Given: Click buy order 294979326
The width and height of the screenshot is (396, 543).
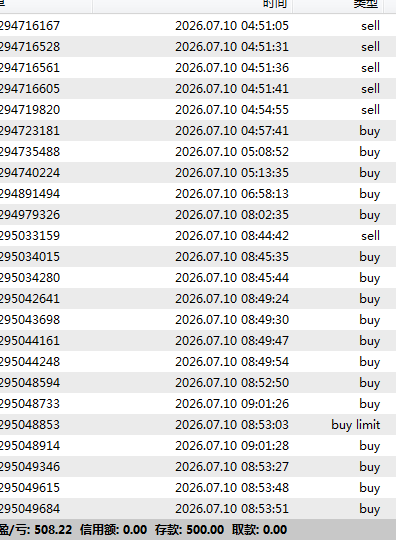Looking at the screenshot, I should [198, 215].
